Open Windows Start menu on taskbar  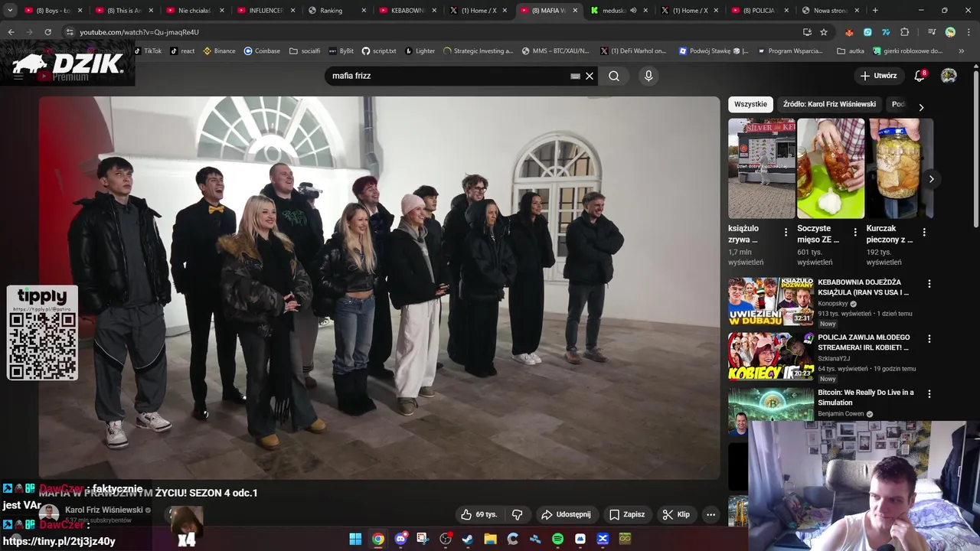355,539
